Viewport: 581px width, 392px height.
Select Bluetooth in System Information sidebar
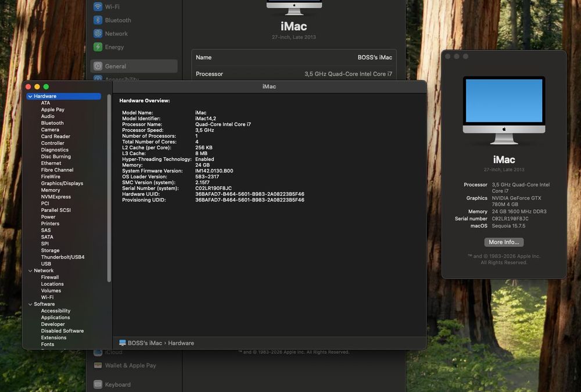tap(52, 123)
